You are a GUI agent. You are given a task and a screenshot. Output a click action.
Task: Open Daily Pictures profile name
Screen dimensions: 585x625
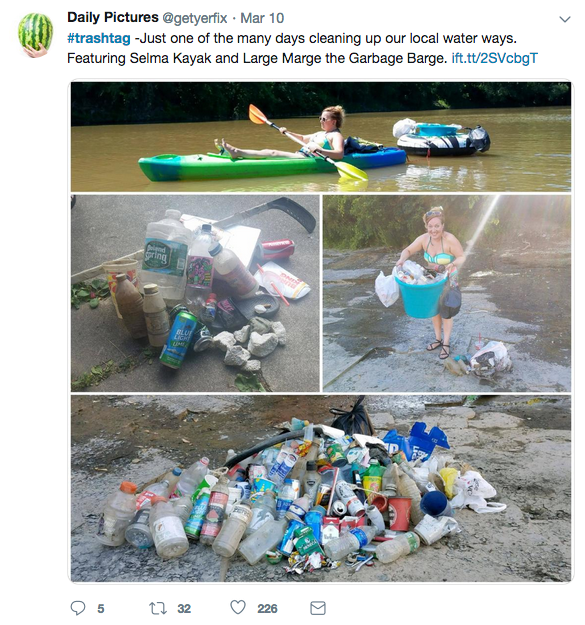pos(113,18)
